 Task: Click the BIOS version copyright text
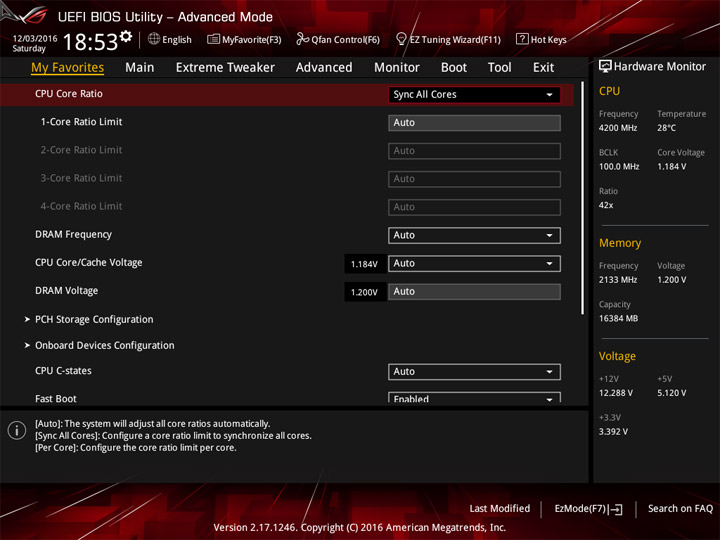[x=360, y=528]
